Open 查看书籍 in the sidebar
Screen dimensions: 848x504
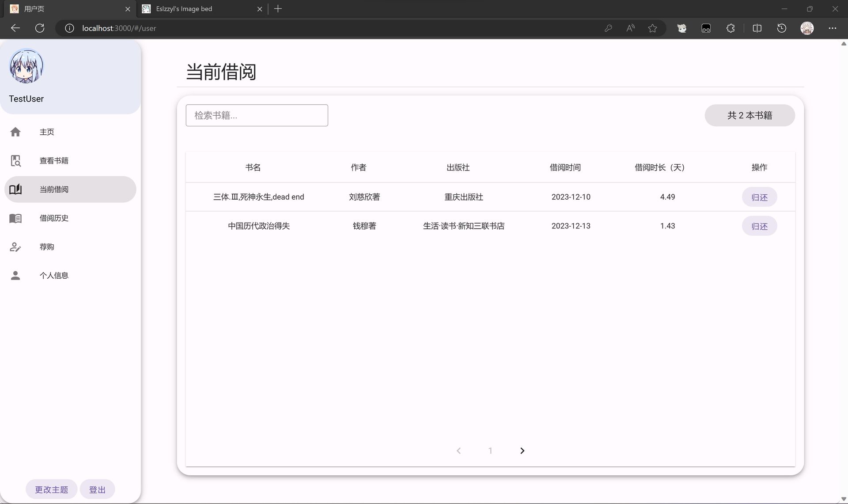(x=70, y=161)
